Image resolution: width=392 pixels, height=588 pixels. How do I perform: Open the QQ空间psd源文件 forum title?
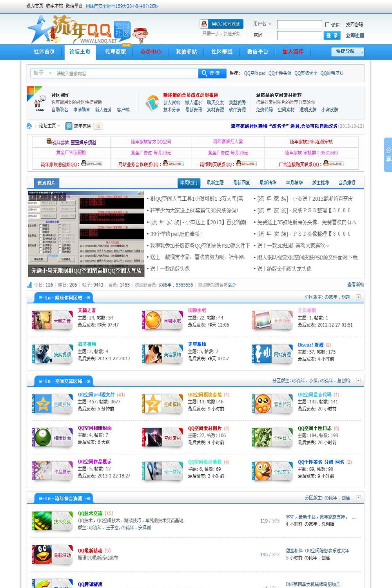pyautogui.click(x=96, y=395)
